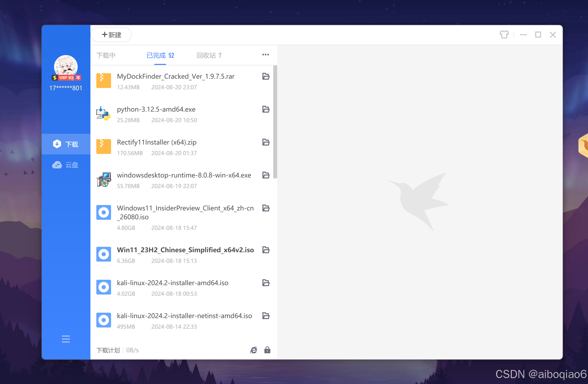The image size is (588, 384).
Task: Open the hamburger menu at sidebar bottom
Action: [66, 339]
